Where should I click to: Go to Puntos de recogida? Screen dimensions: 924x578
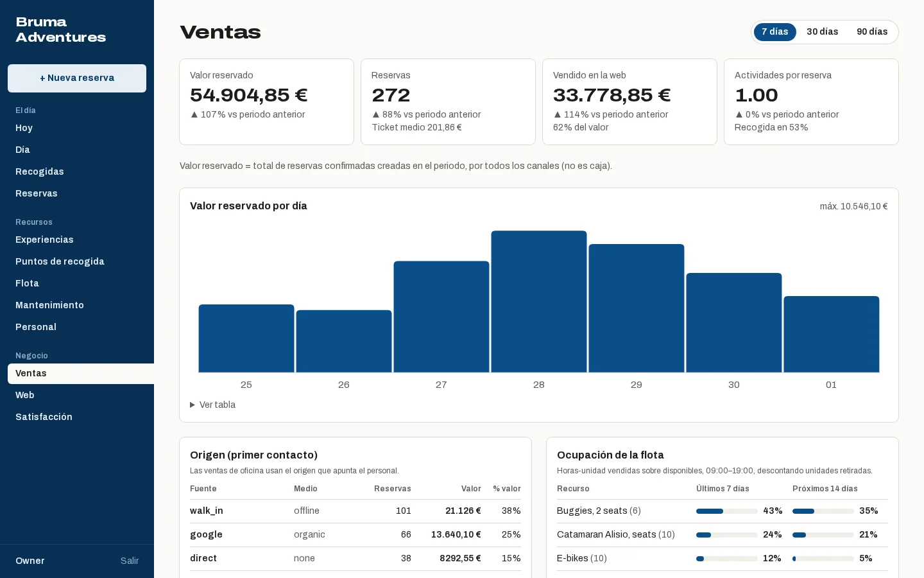pos(77,261)
